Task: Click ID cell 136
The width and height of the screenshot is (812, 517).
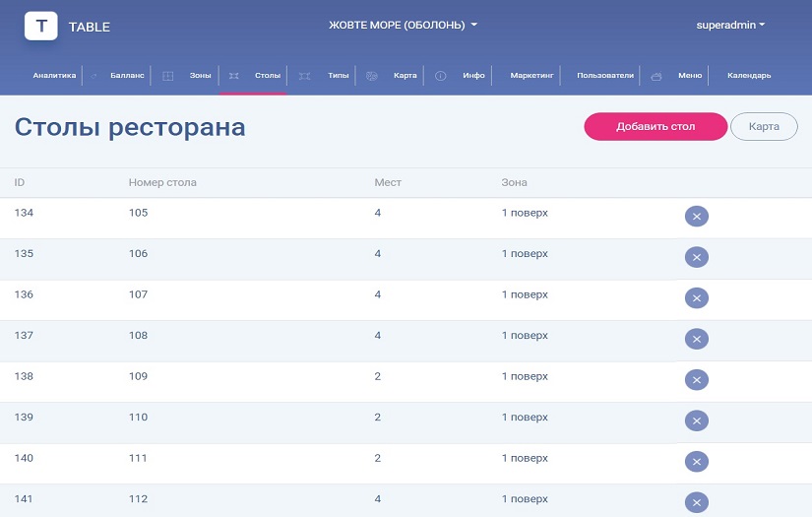Action: click(x=24, y=294)
